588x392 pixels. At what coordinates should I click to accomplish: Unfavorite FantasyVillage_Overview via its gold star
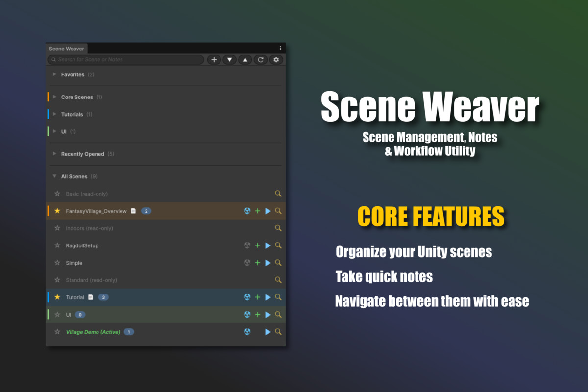point(57,211)
